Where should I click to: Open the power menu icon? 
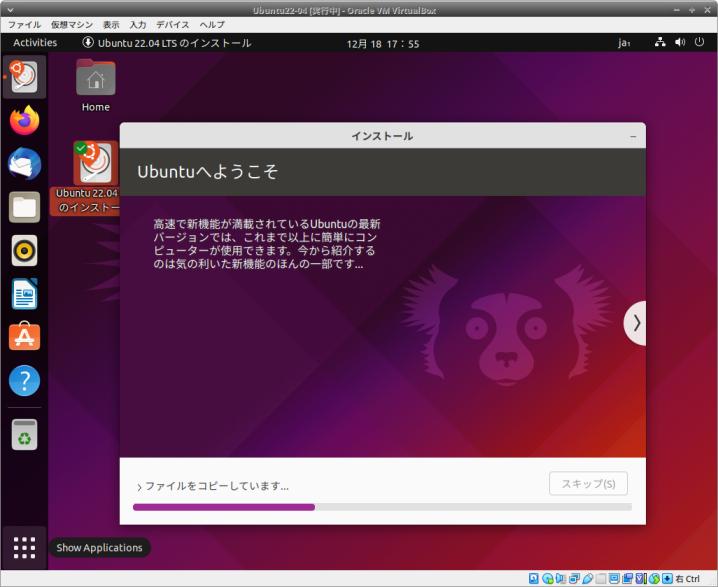pos(699,43)
